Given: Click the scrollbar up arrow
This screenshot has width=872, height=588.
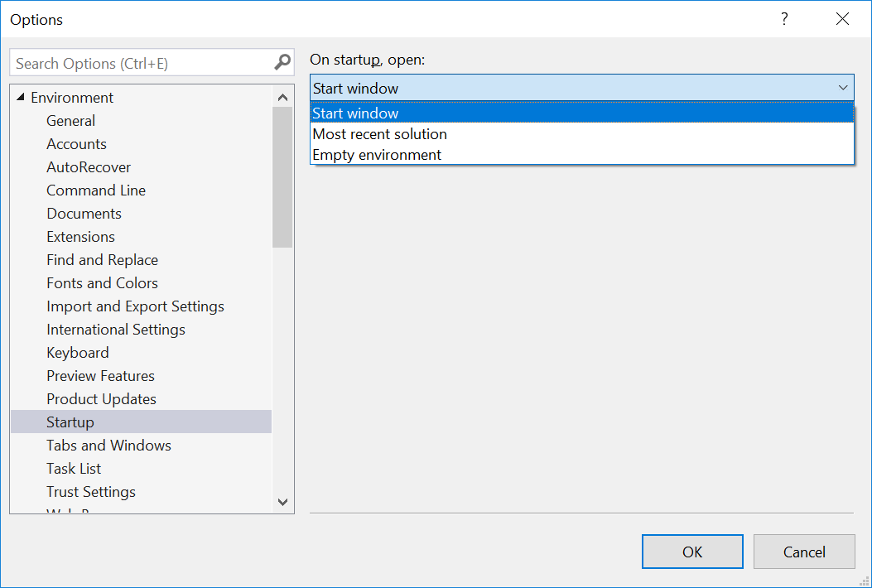Looking at the screenshot, I should 282,97.
